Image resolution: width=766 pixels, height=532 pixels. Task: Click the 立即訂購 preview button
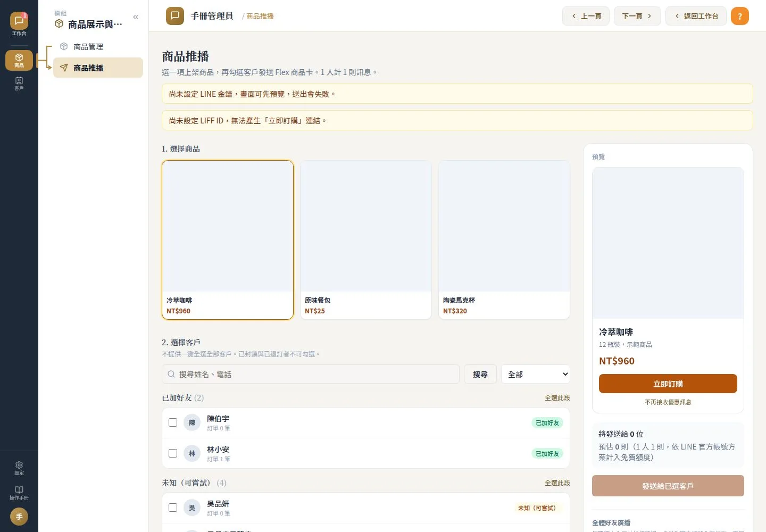(x=668, y=384)
